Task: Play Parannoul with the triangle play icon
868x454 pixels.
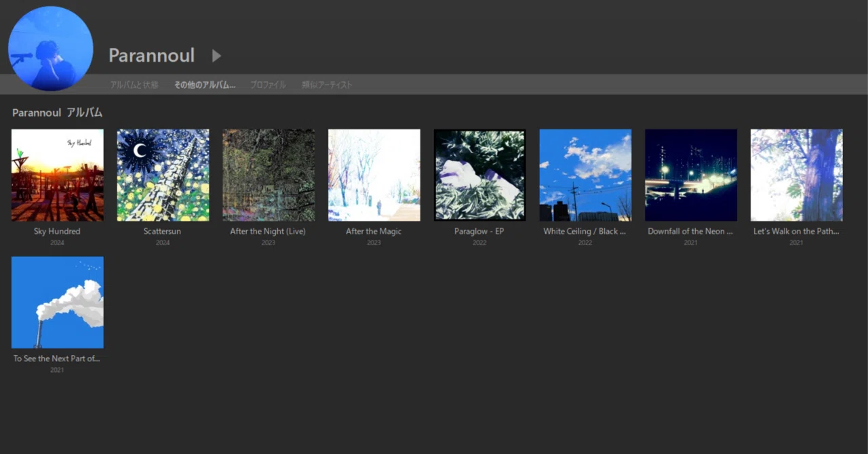Action: coord(217,56)
